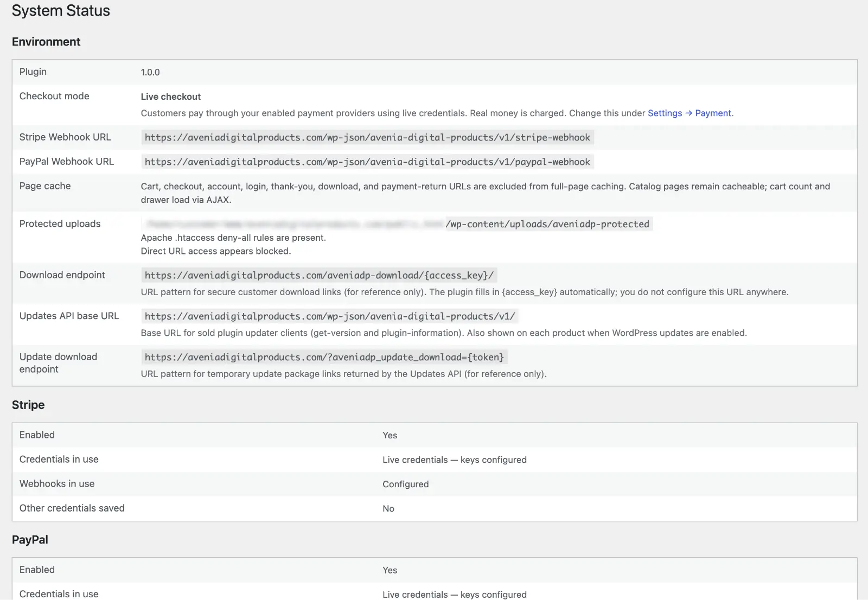Viewport: 868px width, 600px height.
Task: Select the Updates API base URL code
Action: pos(330,316)
